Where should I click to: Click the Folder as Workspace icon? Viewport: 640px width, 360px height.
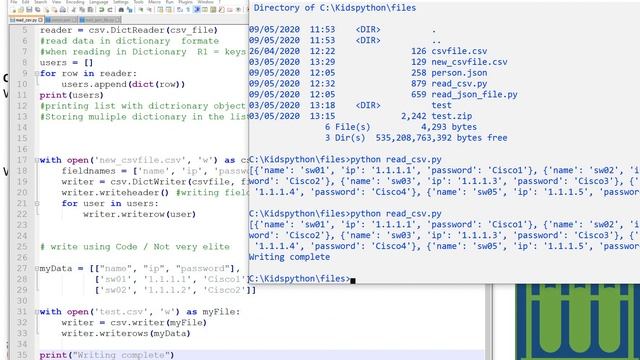[230, 9]
